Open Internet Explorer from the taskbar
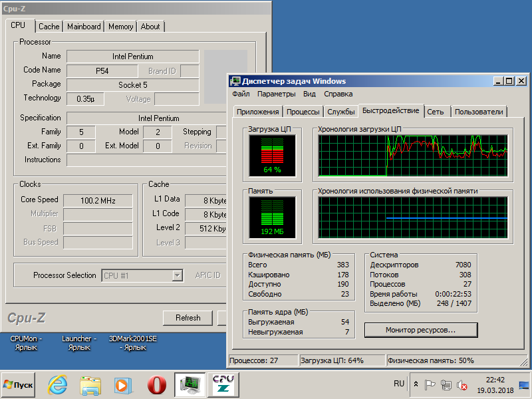532x399 pixels. coord(58,384)
